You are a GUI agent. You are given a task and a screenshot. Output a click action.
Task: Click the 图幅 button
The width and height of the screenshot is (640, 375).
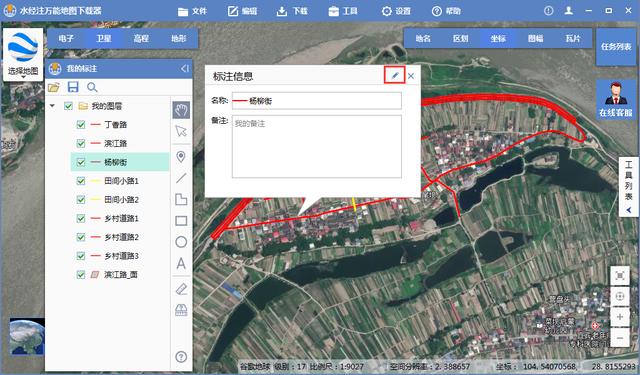[536, 39]
